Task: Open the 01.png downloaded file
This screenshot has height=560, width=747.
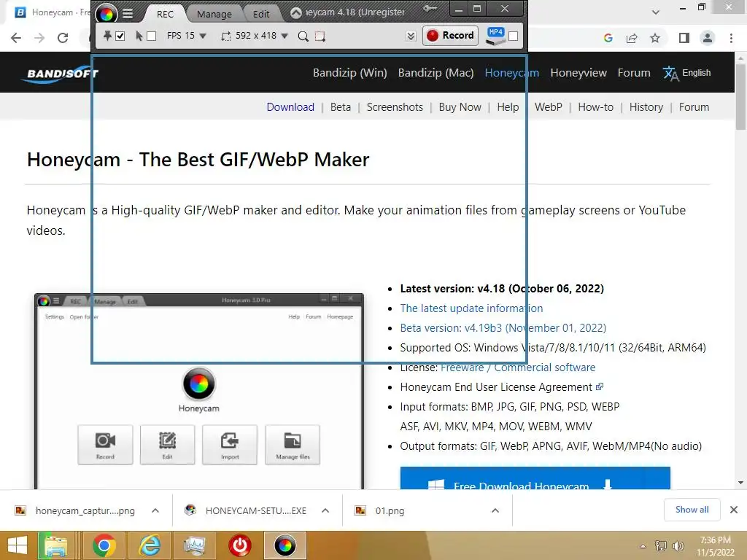Action: [390, 511]
